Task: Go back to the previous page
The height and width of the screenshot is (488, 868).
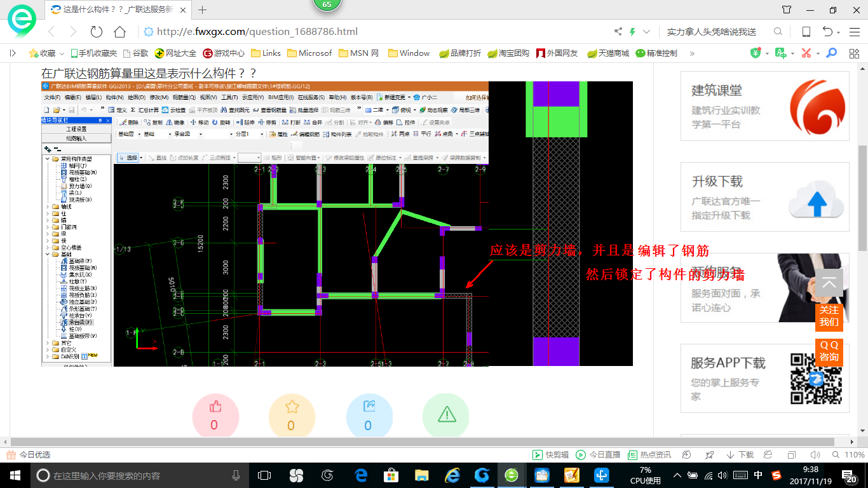Action: coord(51,32)
